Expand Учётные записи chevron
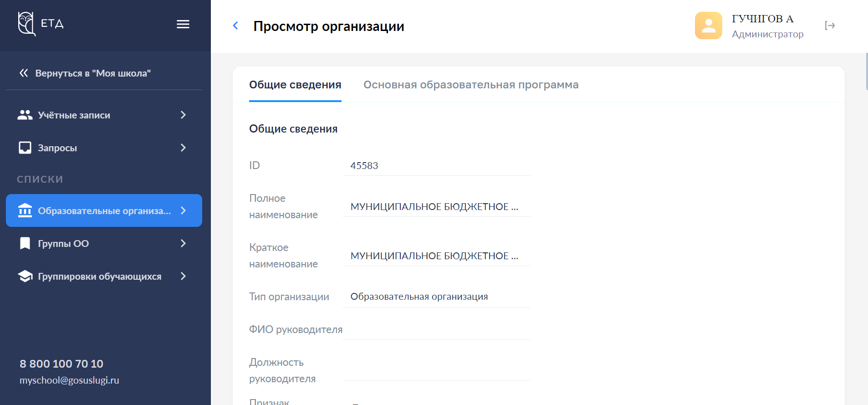 click(183, 115)
